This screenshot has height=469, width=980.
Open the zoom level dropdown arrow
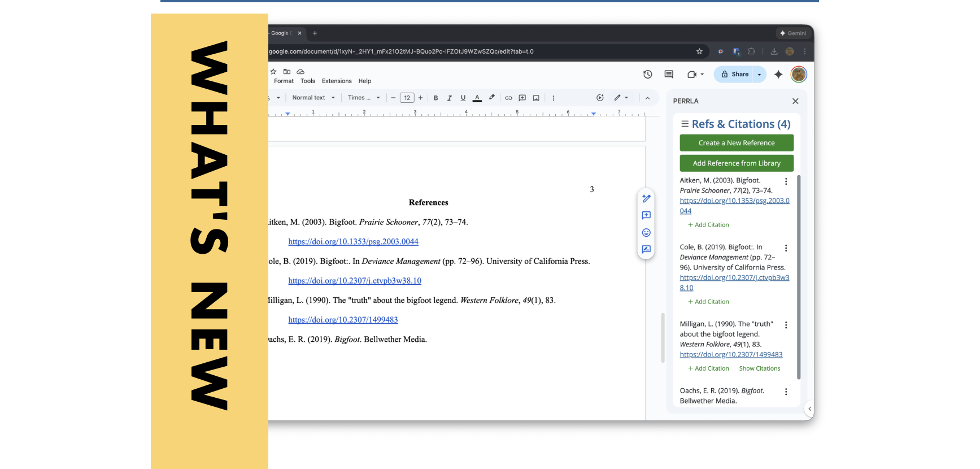click(278, 98)
